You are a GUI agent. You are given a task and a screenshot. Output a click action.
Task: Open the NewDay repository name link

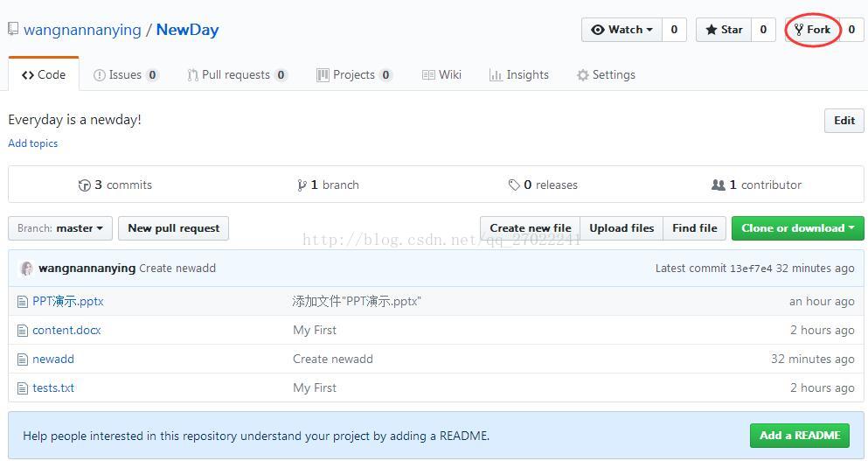coord(188,30)
